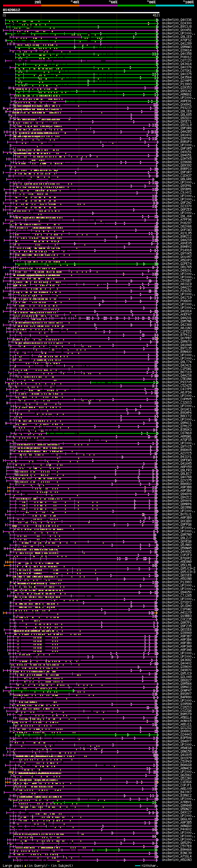Viewport: 197px width, 868px height.
Task: Select the UniRef100_P40602 hit
Action: pos(177,830)
